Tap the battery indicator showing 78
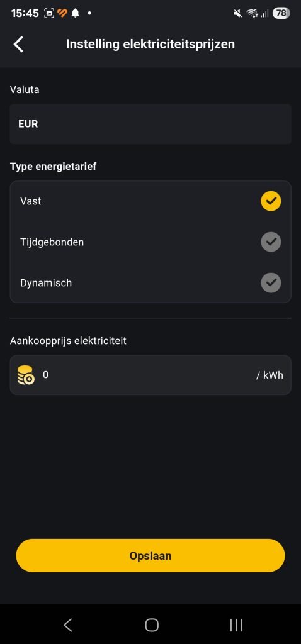This screenshot has height=644, width=301. pyautogui.click(x=281, y=13)
